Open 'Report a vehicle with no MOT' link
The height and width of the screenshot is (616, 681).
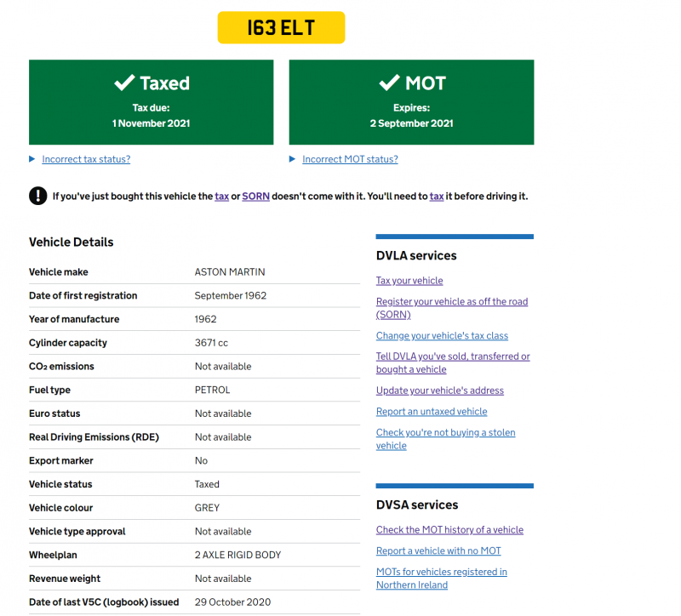pos(438,550)
